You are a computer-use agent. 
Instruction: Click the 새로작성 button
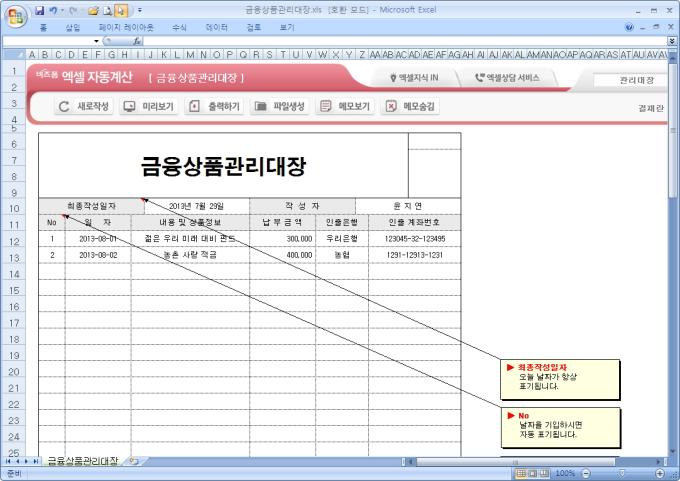[x=83, y=106]
